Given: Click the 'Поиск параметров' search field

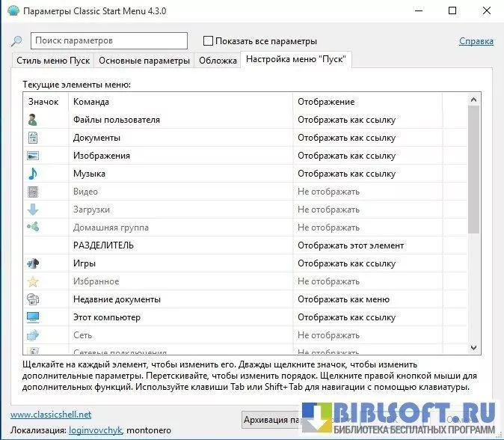Looking at the screenshot, I should click(109, 40).
